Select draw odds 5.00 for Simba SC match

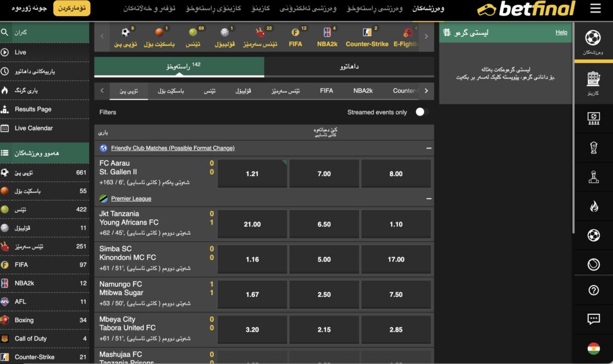(x=324, y=259)
